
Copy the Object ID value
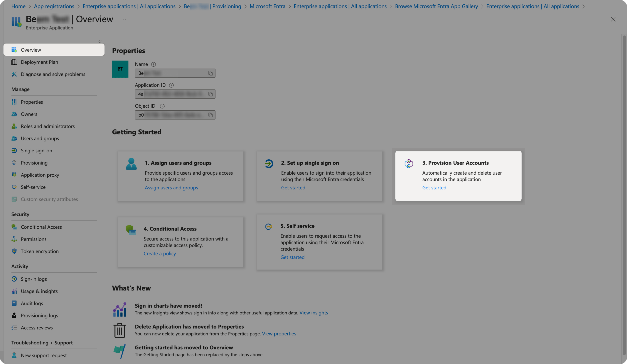click(211, 115)
